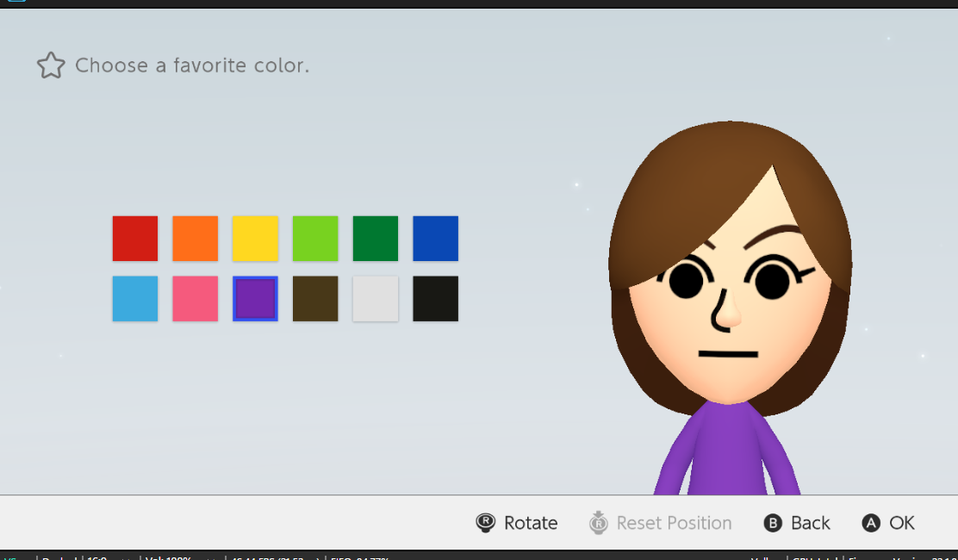
Task: Pick the black color swatch
Action: (436, 299)
